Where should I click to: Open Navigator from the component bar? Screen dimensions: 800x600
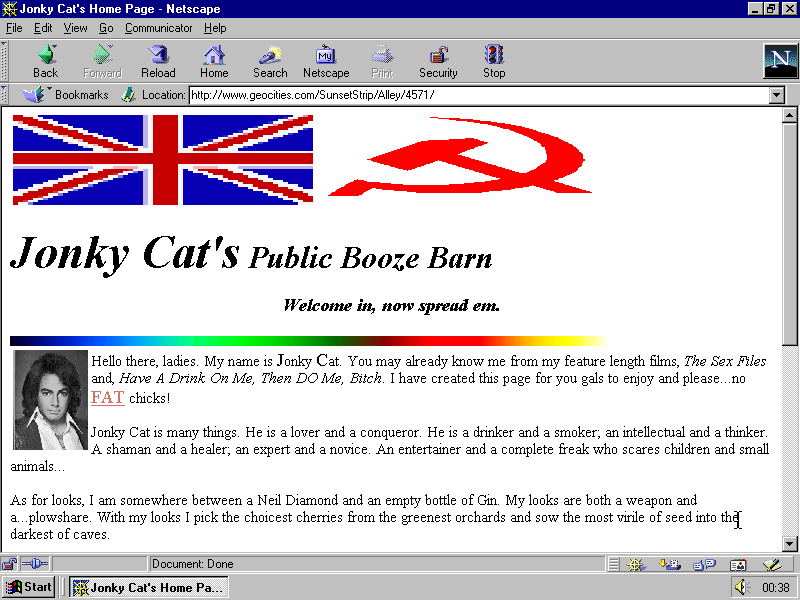tap(636, 564)
